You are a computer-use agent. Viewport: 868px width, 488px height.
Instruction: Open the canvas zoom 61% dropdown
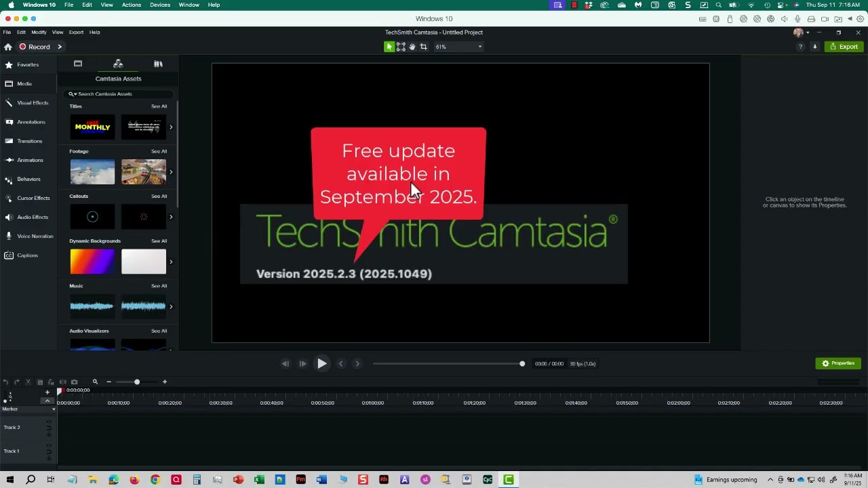click(458, 47)
